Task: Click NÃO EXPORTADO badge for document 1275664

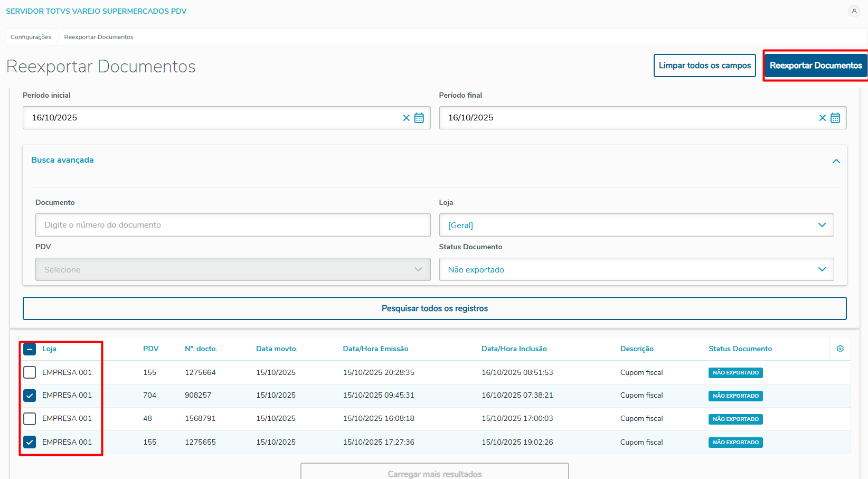Action: click(x=735, y=373)
